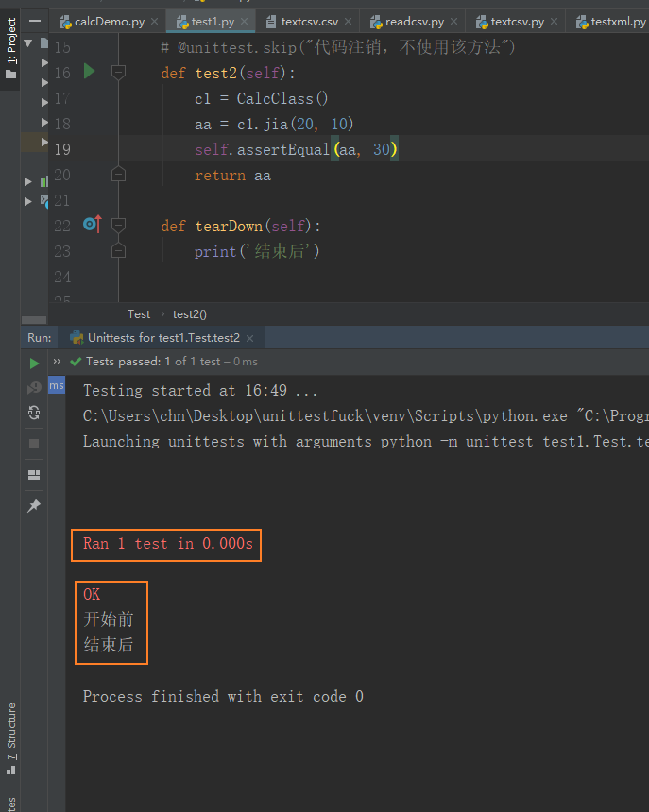Click the grey Stop square button
The width and height of the screenshot is (649, 812).
click(x=34, y=444)
